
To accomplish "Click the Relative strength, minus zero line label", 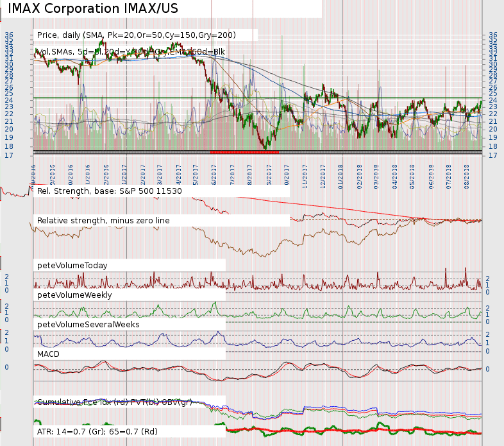I will tap(103, 221).
